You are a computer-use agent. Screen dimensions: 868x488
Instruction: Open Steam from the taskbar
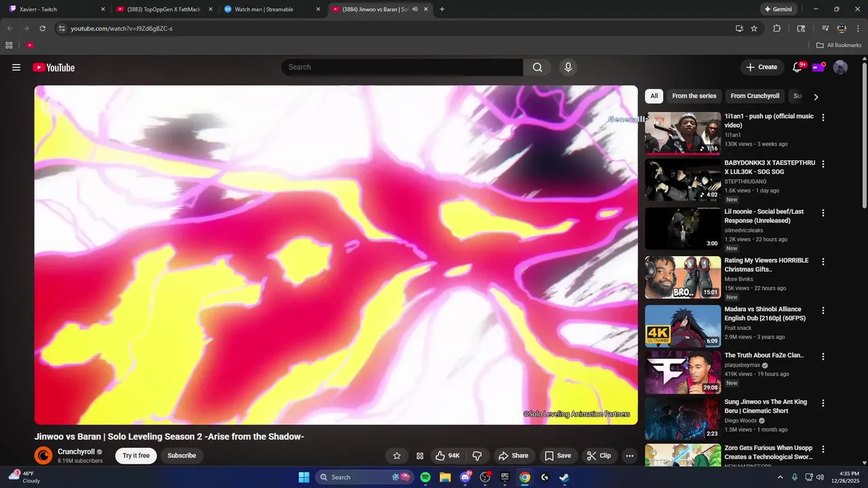click(x=564, y=477)
